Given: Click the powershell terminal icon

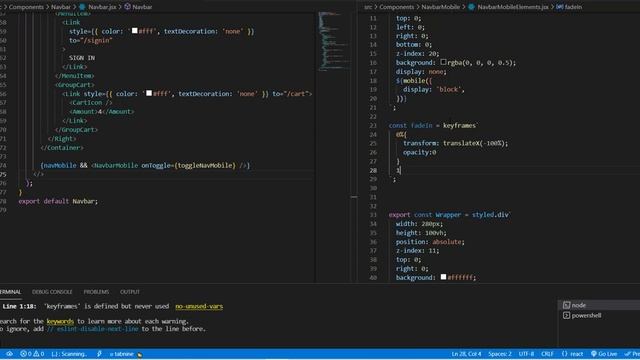Looking at the screenshot, I should click(566, 316).
